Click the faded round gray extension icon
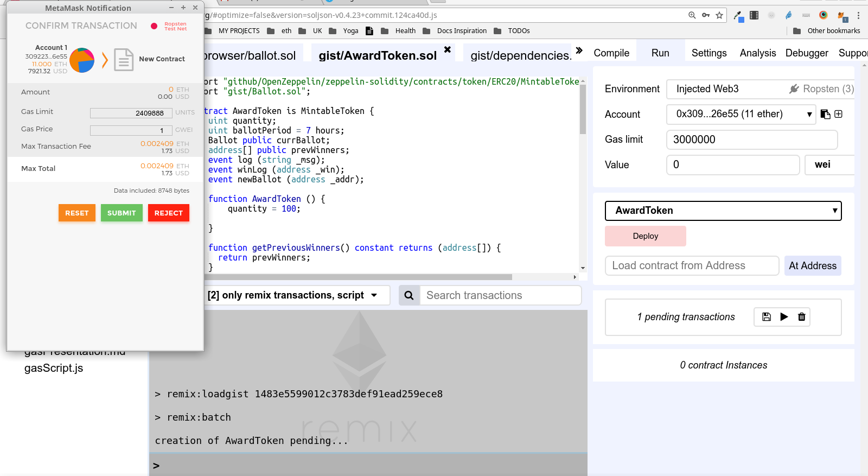Viewport: 868px width, 476px height. pyautogui.click(x=771, y=15)
